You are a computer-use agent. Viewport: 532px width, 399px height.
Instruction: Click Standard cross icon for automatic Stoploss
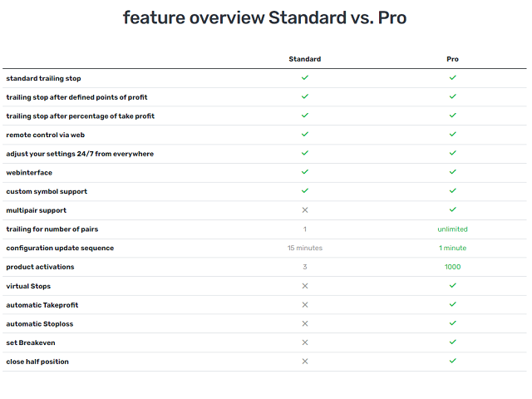(305, 323)
